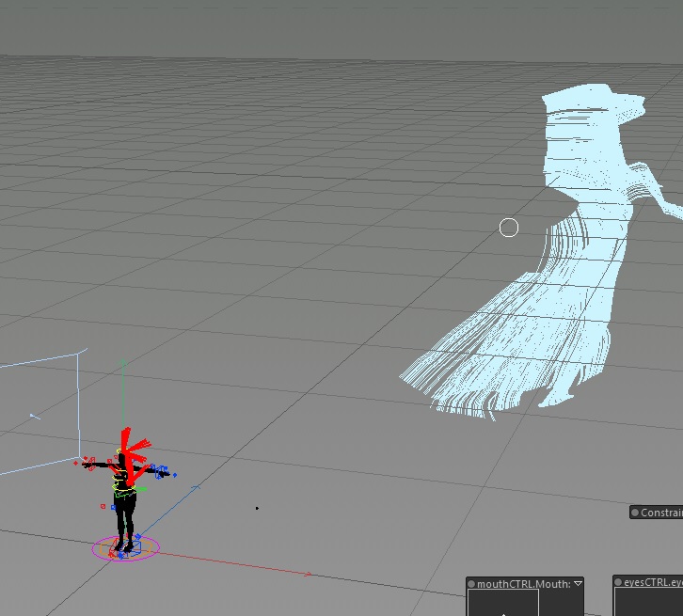Click the white circular cursor marker

(x=508, y=228)
